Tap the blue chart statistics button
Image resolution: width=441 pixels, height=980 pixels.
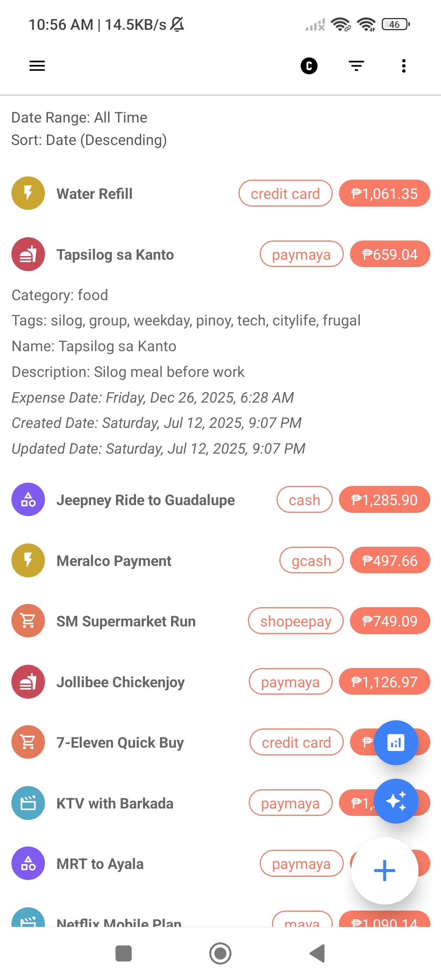coord(396,742)
